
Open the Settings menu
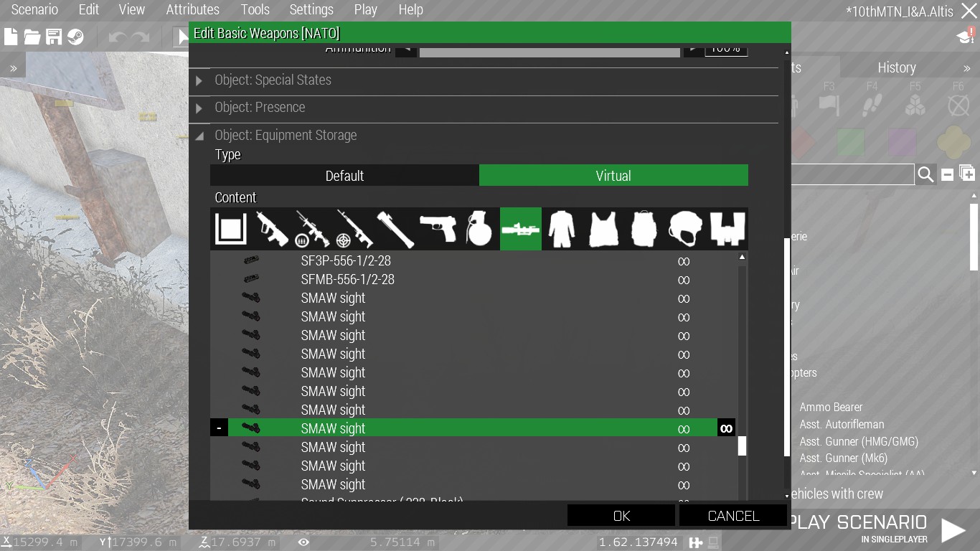pyautogui.click(x=311, y=10)
